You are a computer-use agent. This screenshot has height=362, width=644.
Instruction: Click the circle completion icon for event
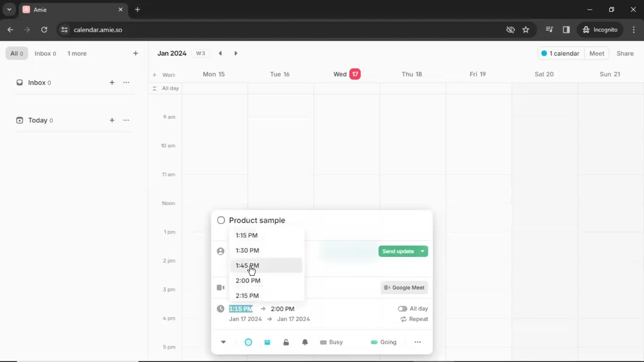221,220
